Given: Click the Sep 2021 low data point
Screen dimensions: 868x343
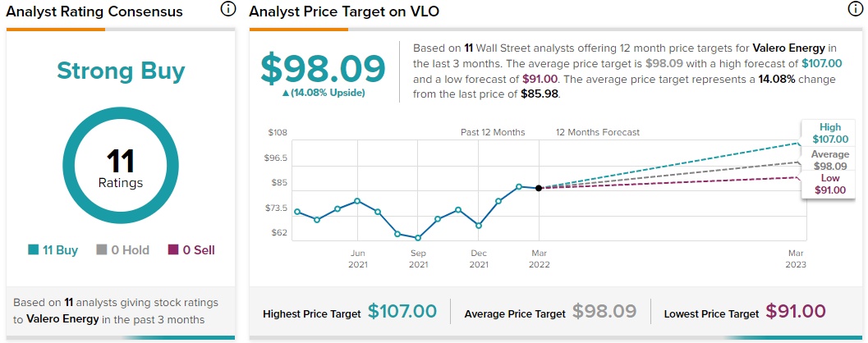Looking at the screenshot, I should (x=418, y=238).
